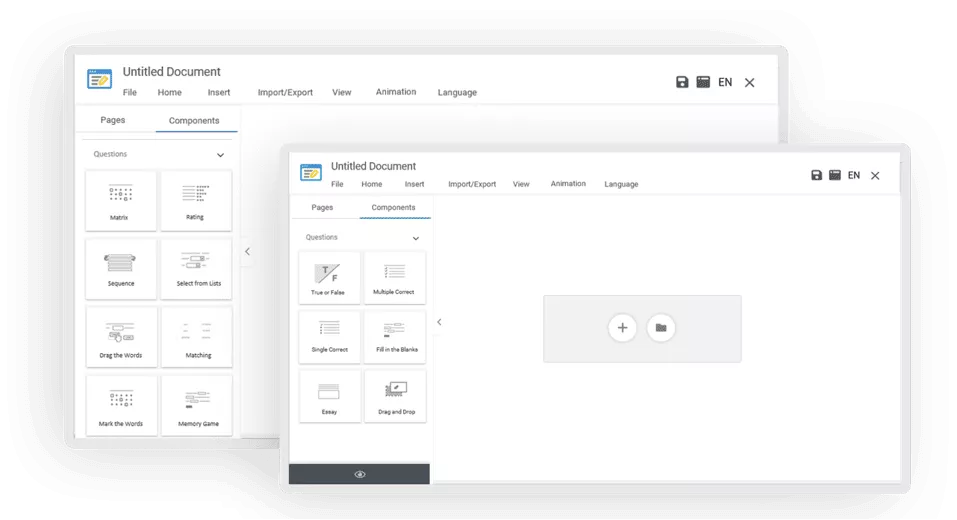The height and width of the screenshot is (520, 957).
Task: Open the View menu in front window
Action: pos(521,184)
